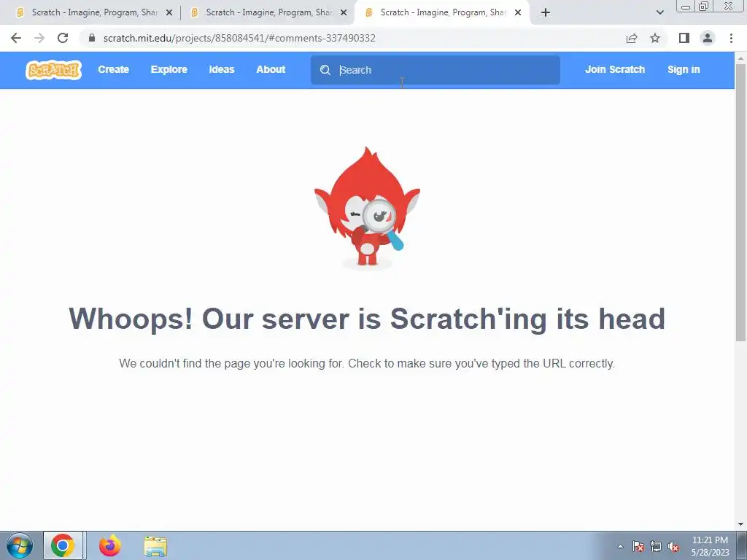View site info via the lock icon
The image size is (747, 560).
point(92,38)
